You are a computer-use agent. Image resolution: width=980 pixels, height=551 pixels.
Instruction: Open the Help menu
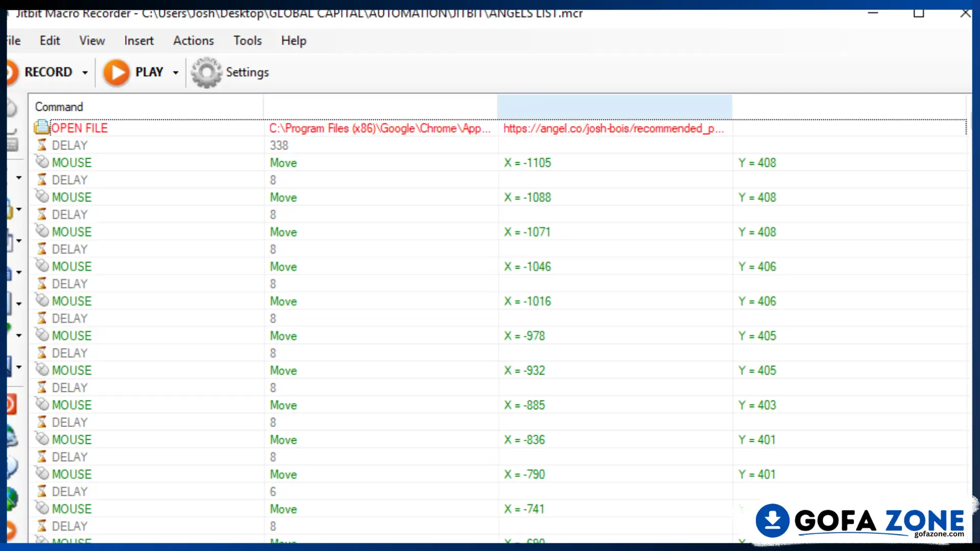point(293,41)
